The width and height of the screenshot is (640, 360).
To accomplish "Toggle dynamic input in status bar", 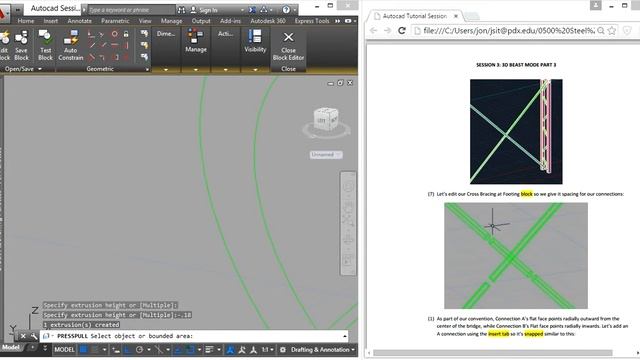I will (x=116, y=350).
